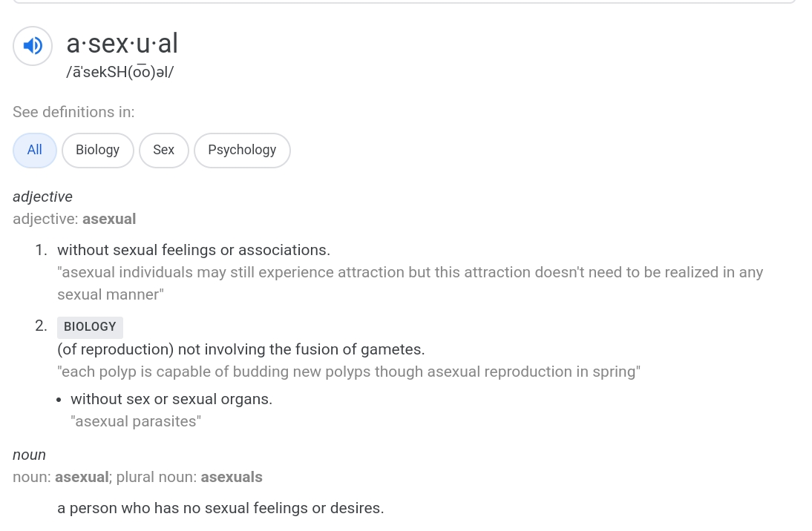
Task: Click the italic "adjective" part-of-speech heading
Action: 42,197
